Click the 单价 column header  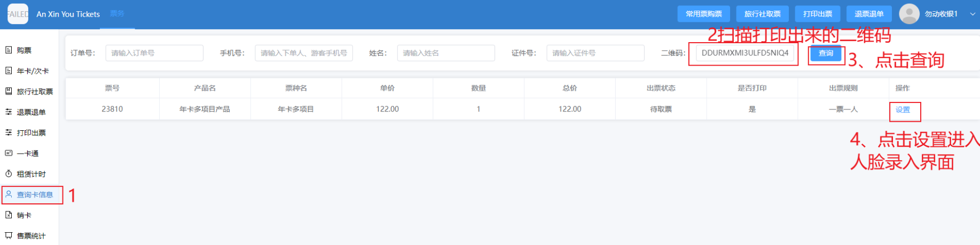pos(387,88)
